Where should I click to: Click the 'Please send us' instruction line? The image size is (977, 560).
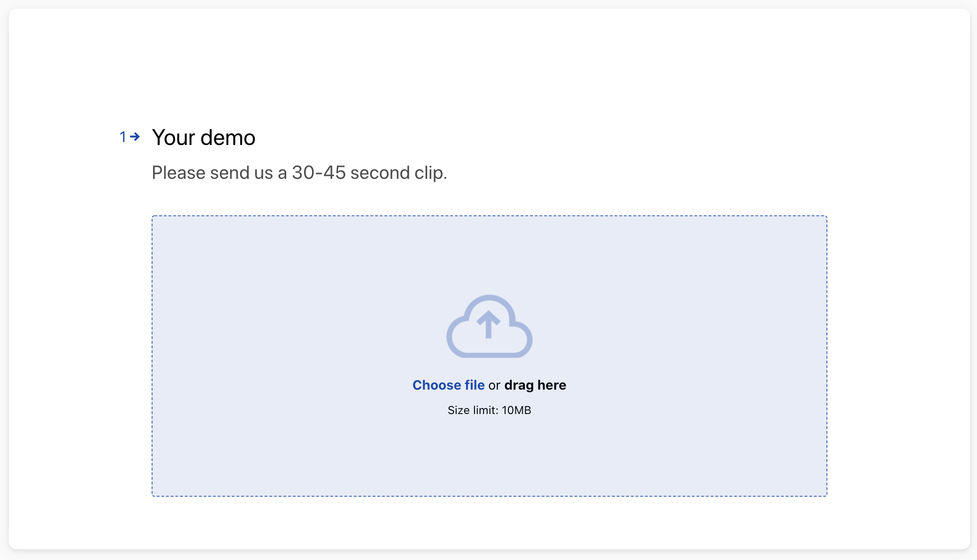click(300, 173)
